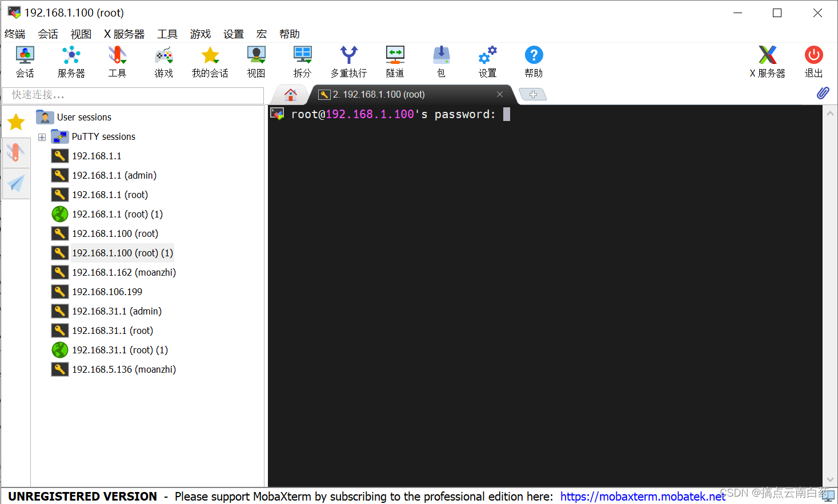Toggle the X 服务器 toolbar icon

(x=767, y=62)
